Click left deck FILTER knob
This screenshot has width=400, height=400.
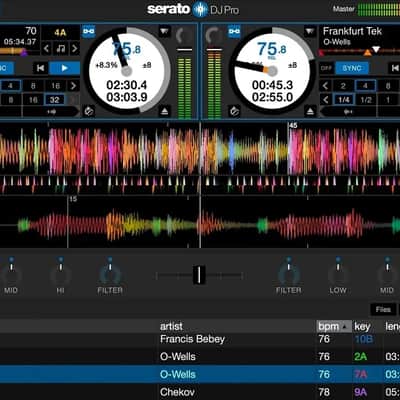coord(110,275)
